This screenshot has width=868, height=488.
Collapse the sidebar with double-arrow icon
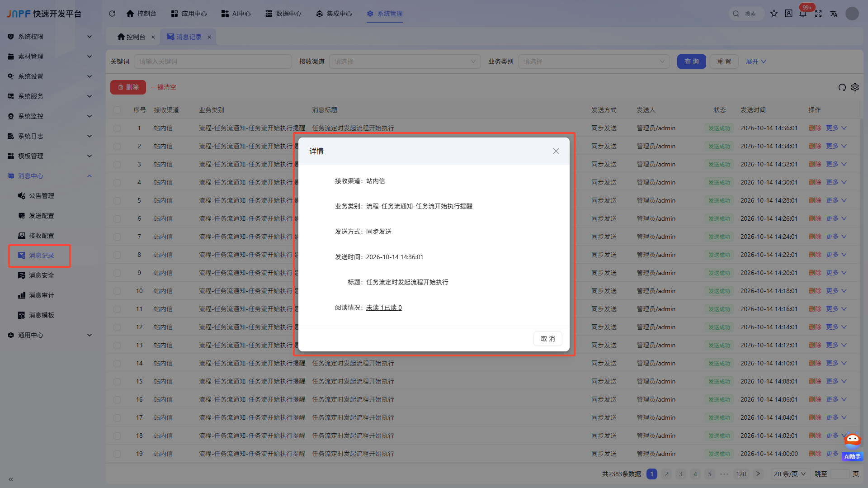[11, 479]
